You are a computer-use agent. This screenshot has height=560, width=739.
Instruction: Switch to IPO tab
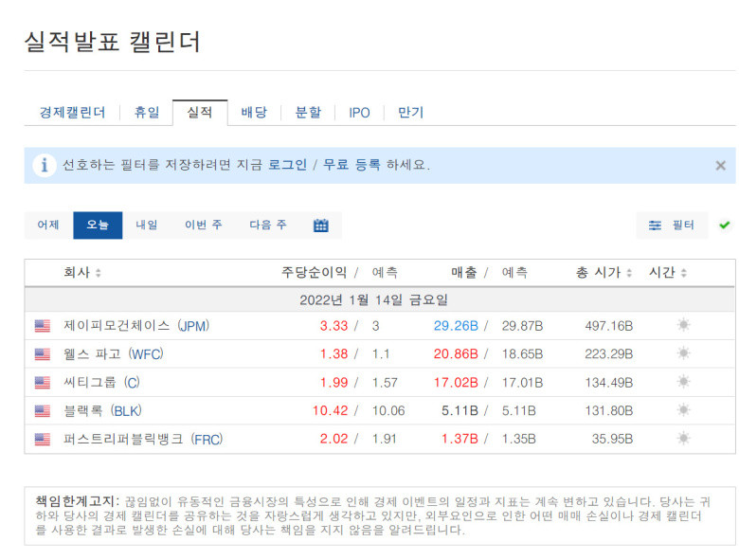[x=359, y=113]
